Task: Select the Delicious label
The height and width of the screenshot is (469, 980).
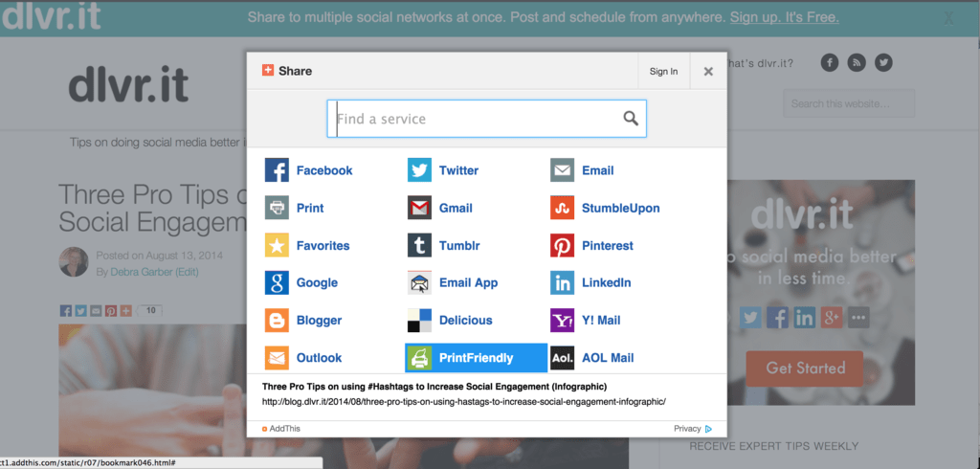Action: pos(466,321)
